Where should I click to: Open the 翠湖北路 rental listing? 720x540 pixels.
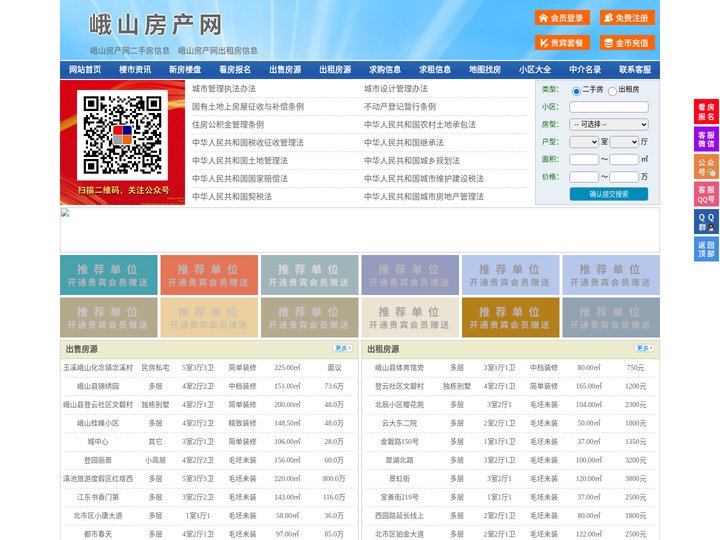tap(399, 460)
